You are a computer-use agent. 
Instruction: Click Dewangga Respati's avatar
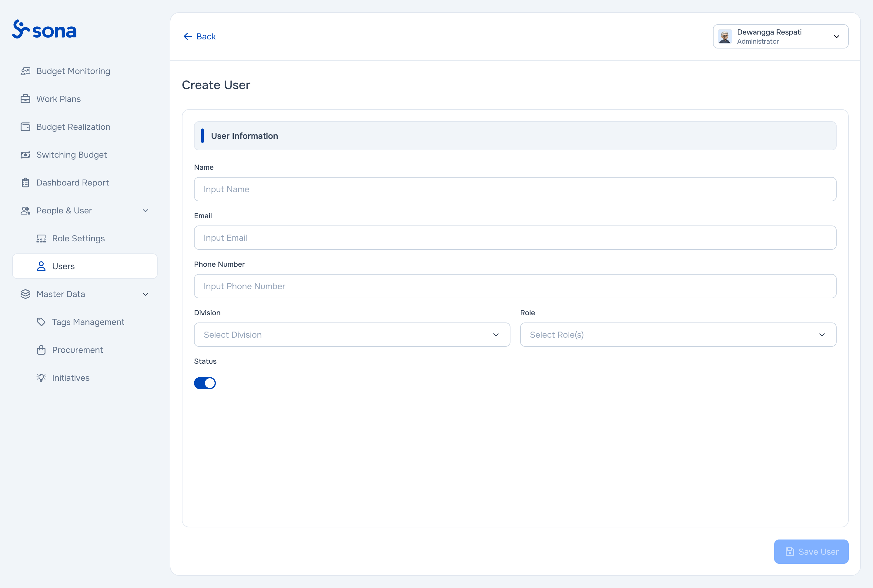coord(725,36)
